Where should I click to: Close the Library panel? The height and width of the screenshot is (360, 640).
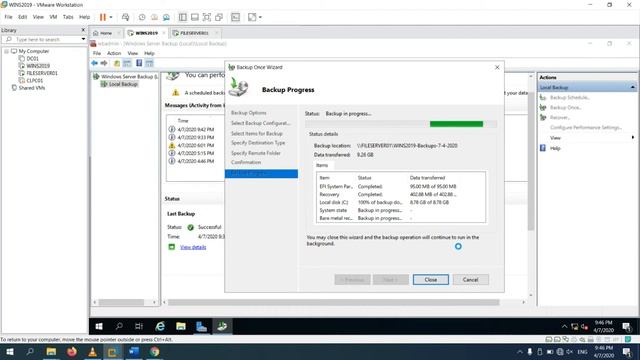pyautogui.click(x=83, y=30)
